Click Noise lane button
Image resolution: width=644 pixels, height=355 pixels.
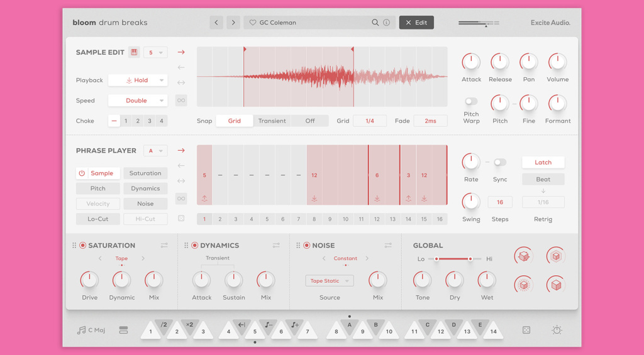[145, 204]
